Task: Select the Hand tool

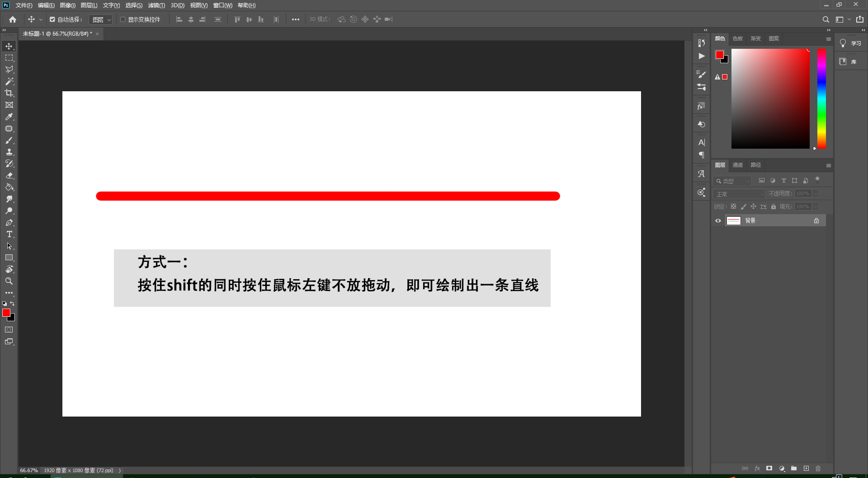Action: [x=9, y=269]
